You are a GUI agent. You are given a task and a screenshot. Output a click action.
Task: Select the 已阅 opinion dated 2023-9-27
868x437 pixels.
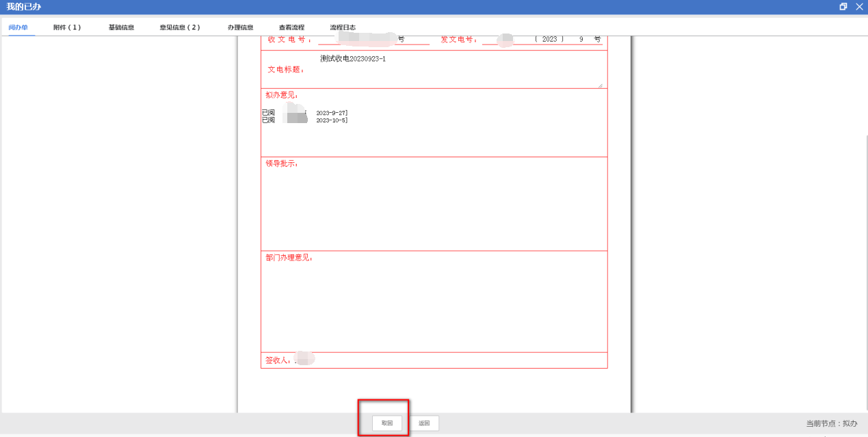pyautogui.click(x=305, y=112)
